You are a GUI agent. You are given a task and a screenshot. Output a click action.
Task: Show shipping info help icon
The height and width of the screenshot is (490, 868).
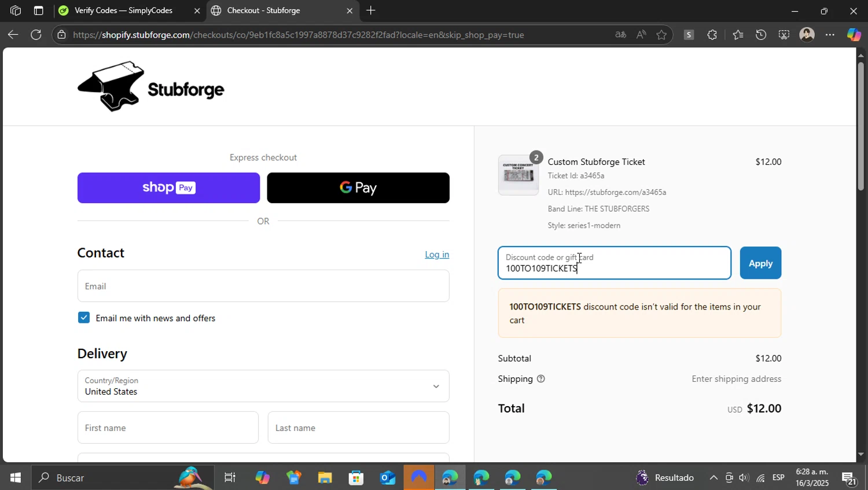click(541, 379)
